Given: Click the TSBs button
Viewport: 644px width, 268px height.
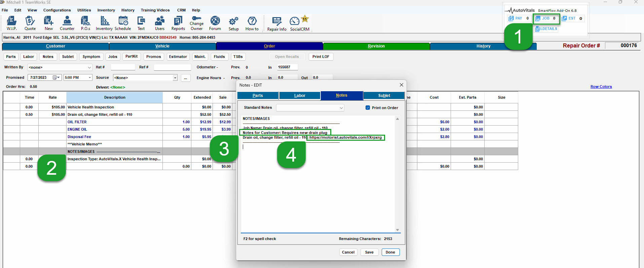Looking at the screenshot, I should pos(238,57).
